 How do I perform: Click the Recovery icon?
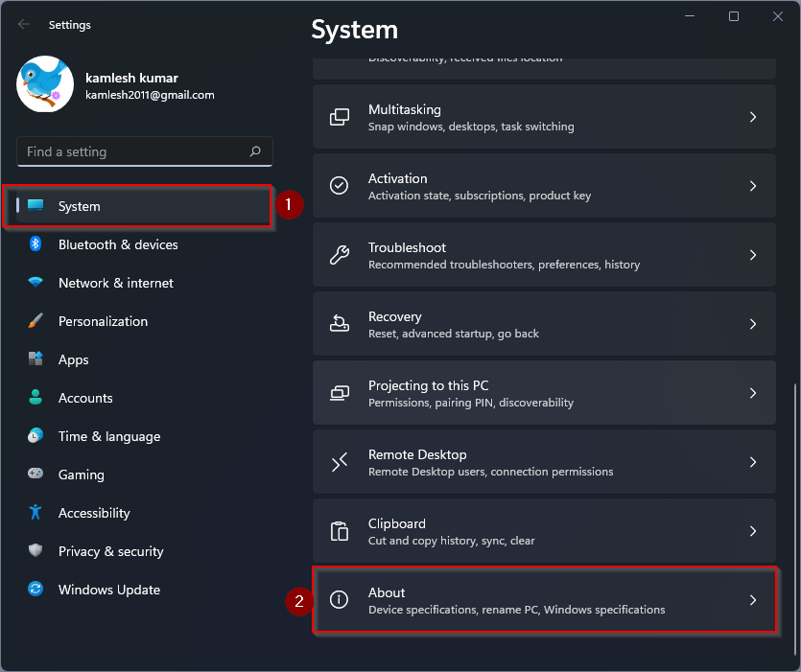click(x=340, y=324)
